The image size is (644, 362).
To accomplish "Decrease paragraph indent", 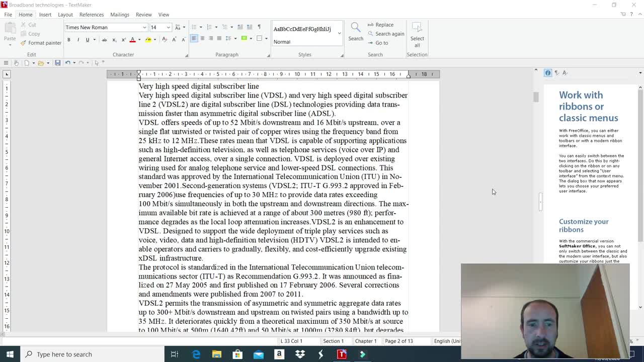I will click(240, 27).
